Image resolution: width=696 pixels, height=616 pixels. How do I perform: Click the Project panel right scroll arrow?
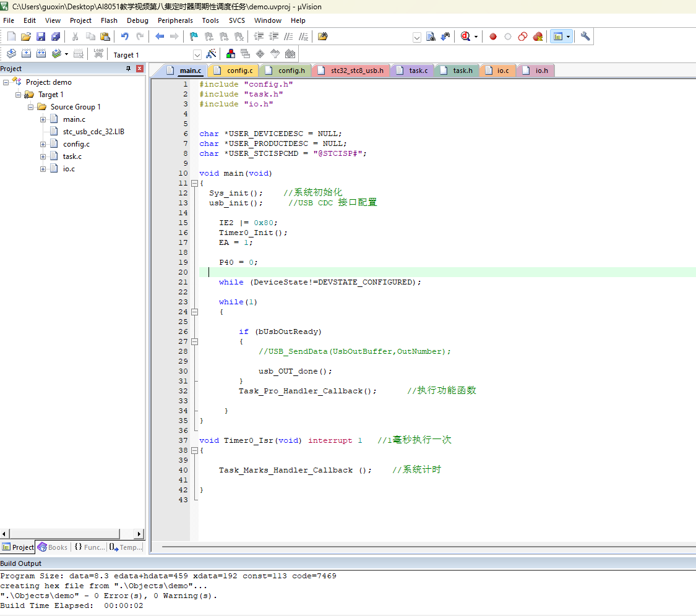click(x=139, y=534)
